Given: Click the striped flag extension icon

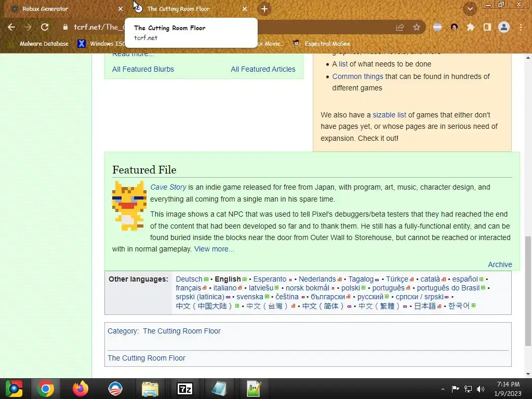Looking at the screenshot, I should pyautogui.click(x=437, y=27).
